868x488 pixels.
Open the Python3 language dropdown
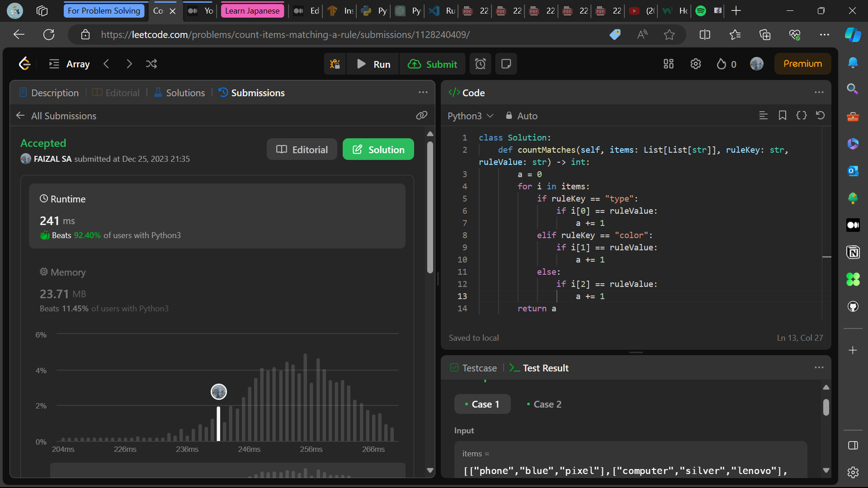(x=470, y=116)
